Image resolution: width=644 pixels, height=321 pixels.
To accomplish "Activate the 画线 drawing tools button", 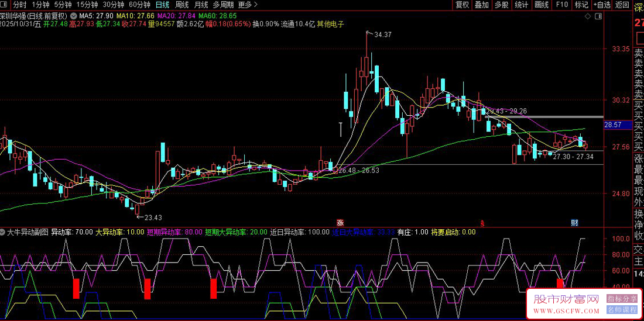I will coord(542,5).
